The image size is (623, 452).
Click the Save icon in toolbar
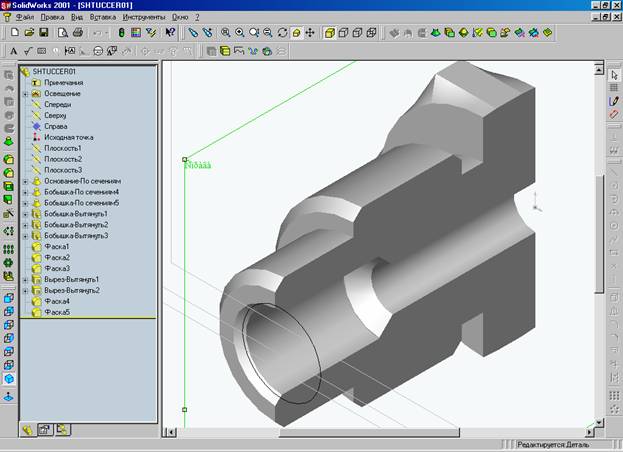[x=44, y=33]
